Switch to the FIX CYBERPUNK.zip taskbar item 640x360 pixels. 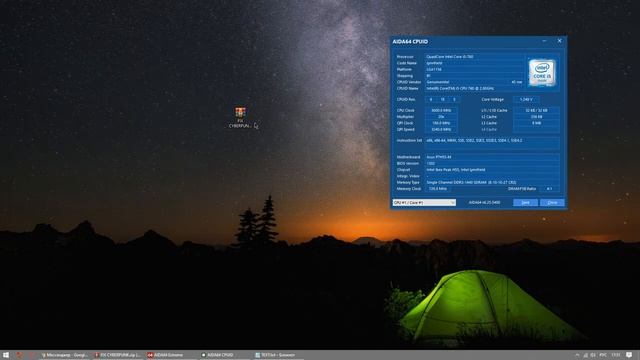[x=118, y=355]
